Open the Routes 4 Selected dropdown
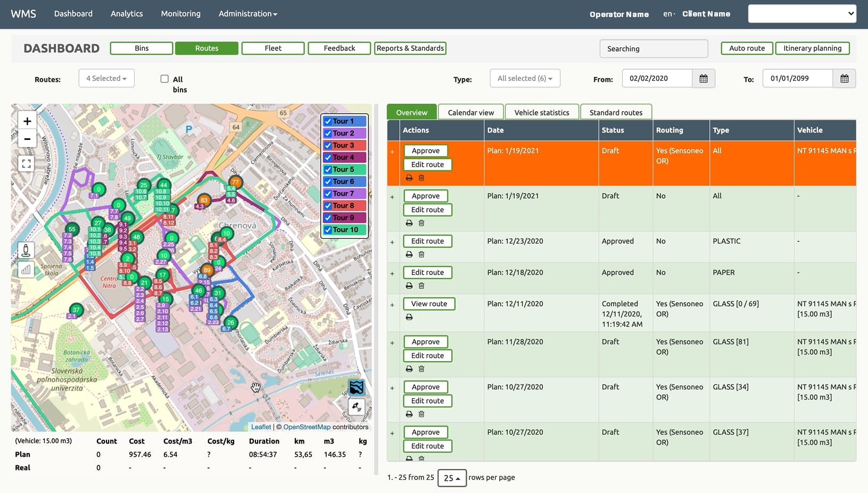Image resolution: width=868 pixels, height=493 pixels. point(106,78)
